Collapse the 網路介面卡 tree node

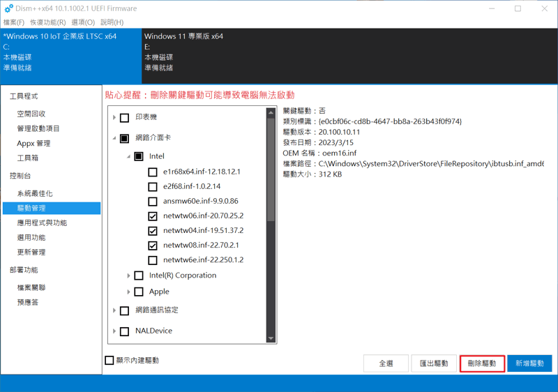[114, 138]
